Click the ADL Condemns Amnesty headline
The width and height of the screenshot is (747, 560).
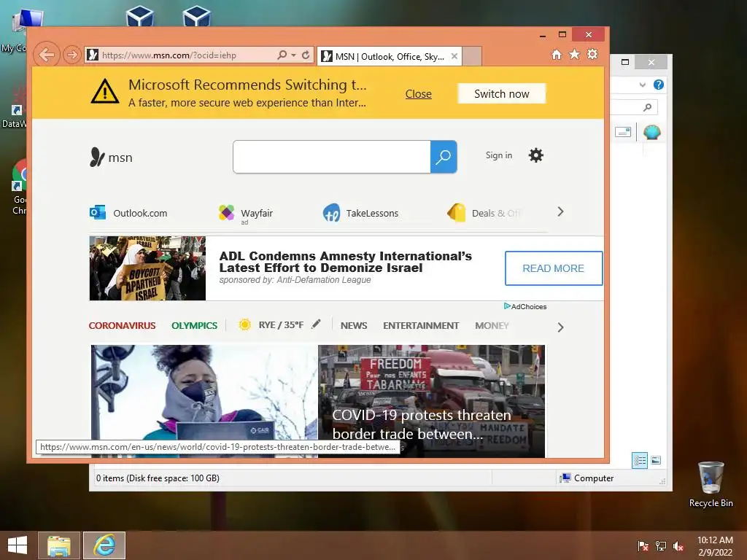[345, 262]
